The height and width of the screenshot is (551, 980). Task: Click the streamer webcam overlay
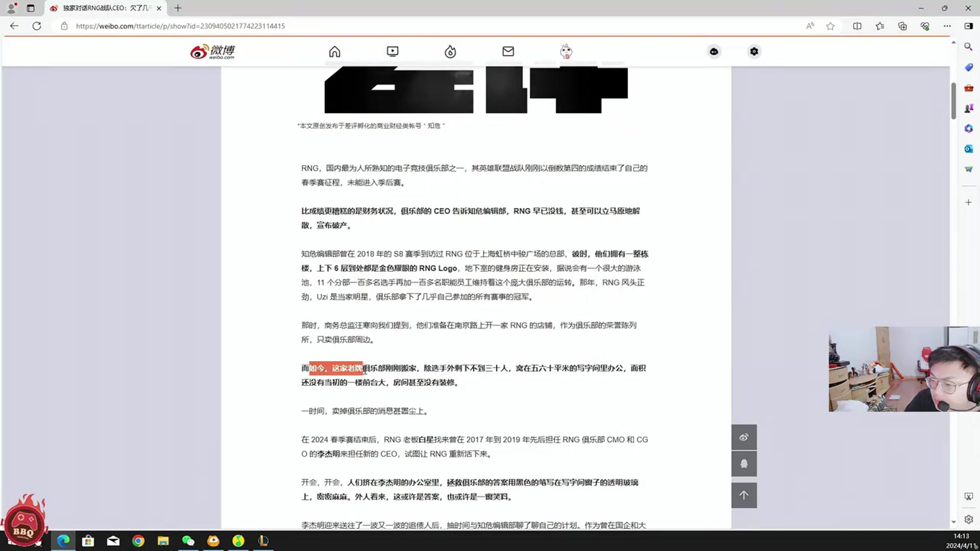tap(904, 369)
